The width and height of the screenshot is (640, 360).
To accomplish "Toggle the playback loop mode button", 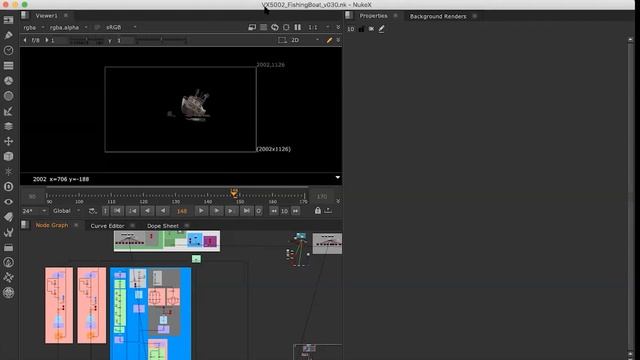I will coord(93,211).
